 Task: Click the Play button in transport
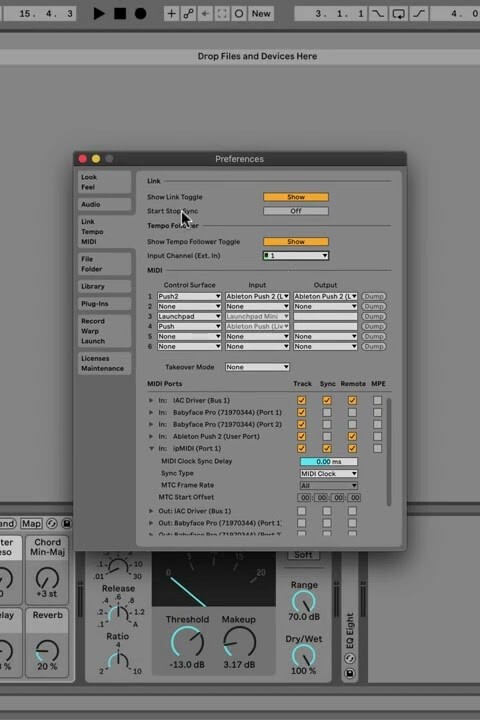tap(98, 14)
